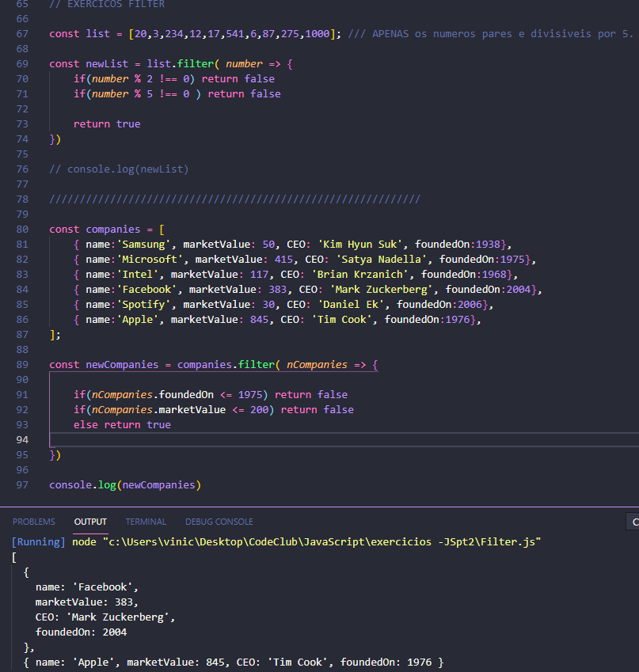Image resolution: width=639 pixels, height=672 pixels.
Task: Click the active OUTPUT tab
Action: (89, 521)
